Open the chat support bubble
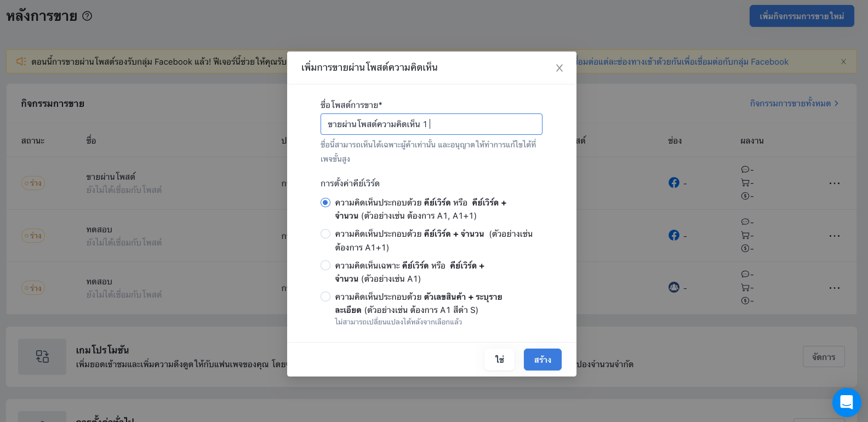This screenshot has height=422, width=868. coord(847,402)
